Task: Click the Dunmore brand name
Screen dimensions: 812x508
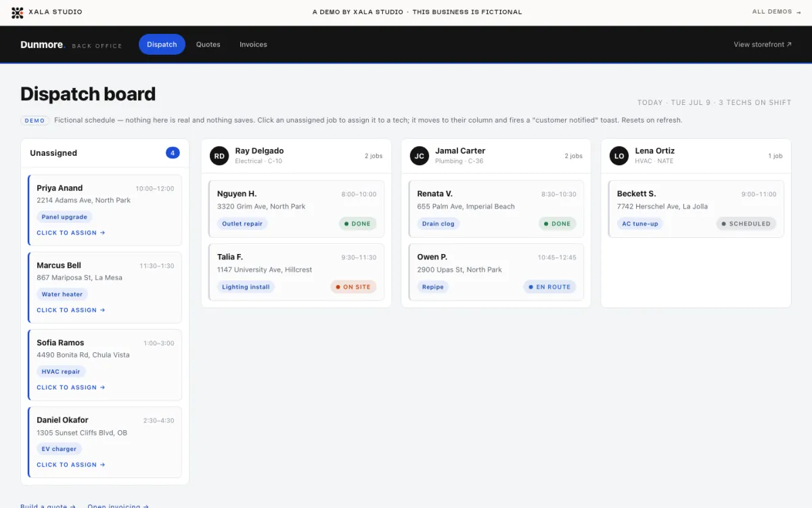Action: point(42,45)
